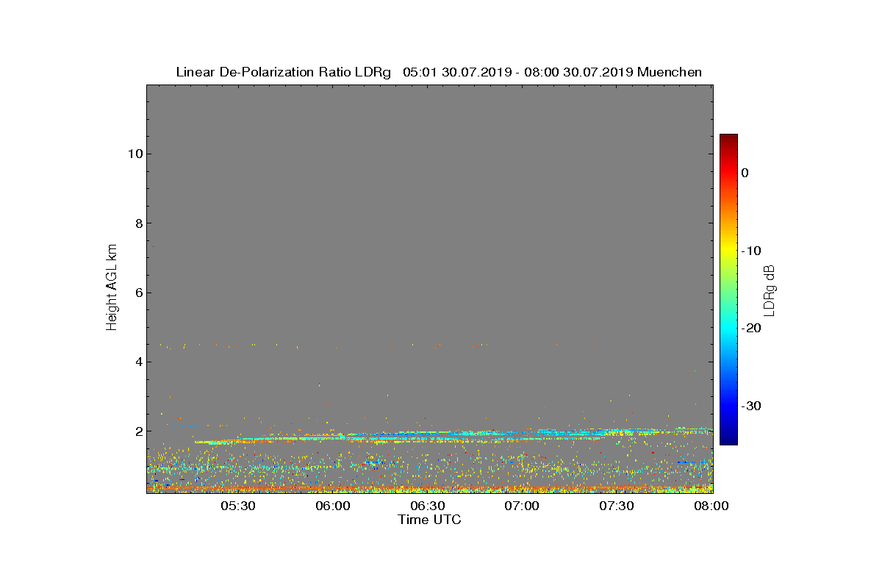Click the 2 km height tick label
882x588 pixels.
tap(137, 431)
